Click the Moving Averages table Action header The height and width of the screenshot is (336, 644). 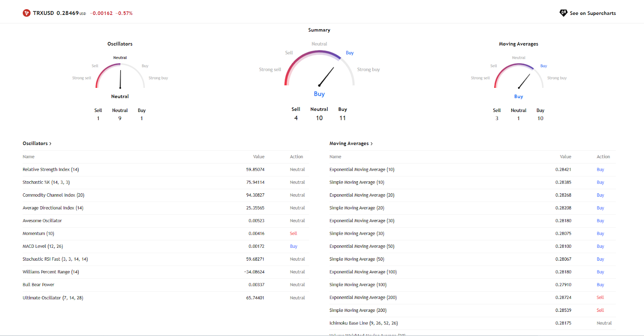[603, 157]
